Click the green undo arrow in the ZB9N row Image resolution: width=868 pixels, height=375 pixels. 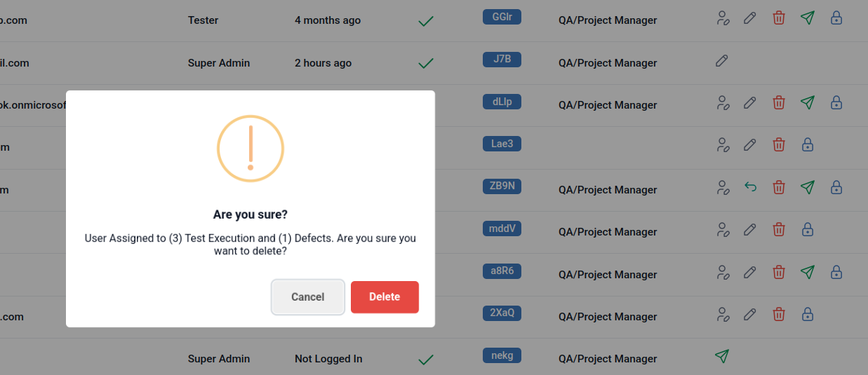(x=750, y=187)
